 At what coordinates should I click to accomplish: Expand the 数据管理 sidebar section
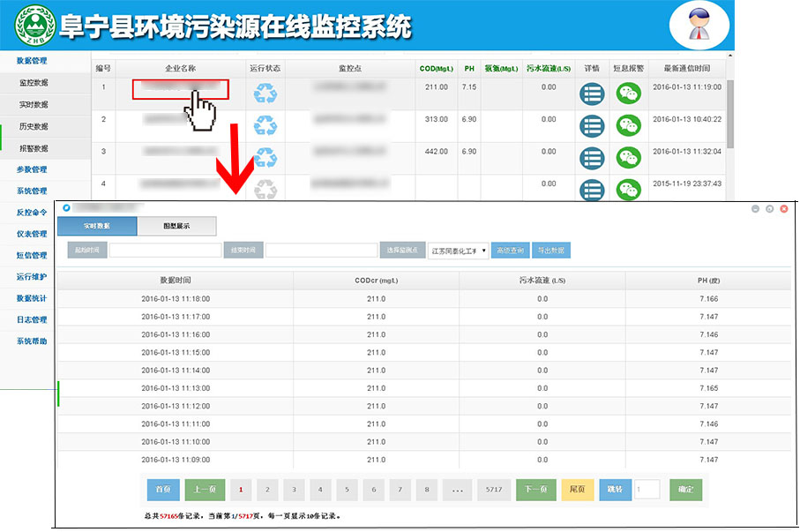point(32,61)
